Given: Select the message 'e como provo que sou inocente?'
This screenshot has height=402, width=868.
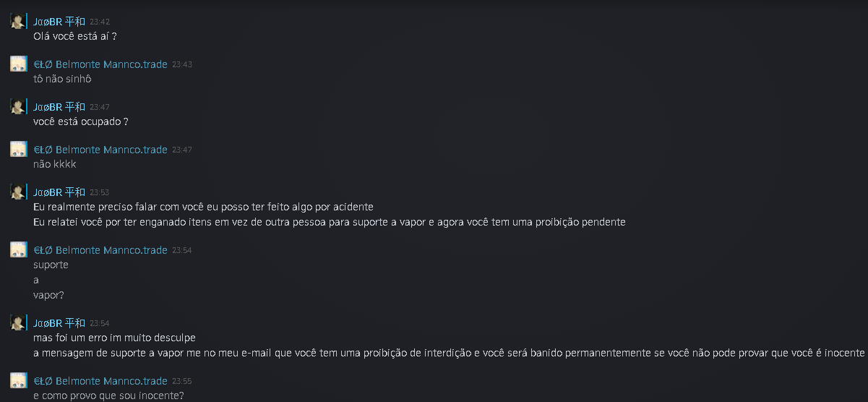Looking at the screenshot, I should [108, 395].
